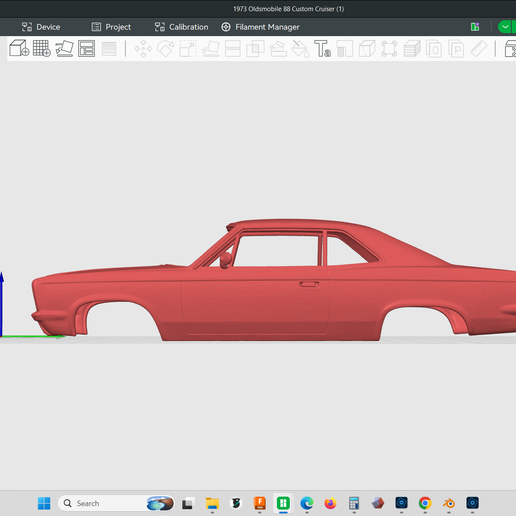This screenshot has height=516, width=516.
Task: Open File Explorer from the taskbar
Action: coord(212,503)
